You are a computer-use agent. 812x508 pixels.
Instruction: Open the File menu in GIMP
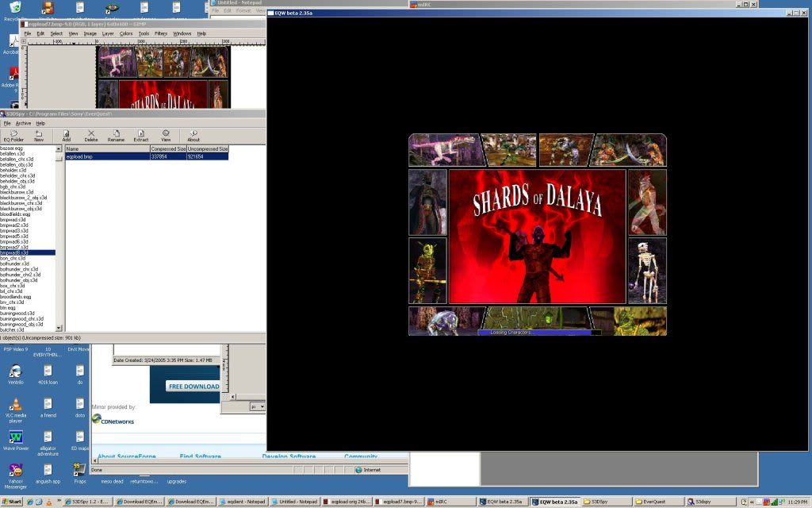click(28, 33)
